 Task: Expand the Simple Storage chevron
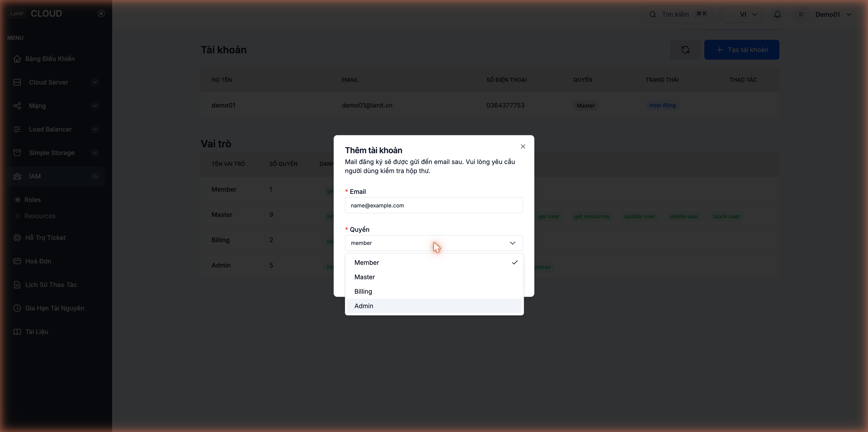[x=95, y=153]
